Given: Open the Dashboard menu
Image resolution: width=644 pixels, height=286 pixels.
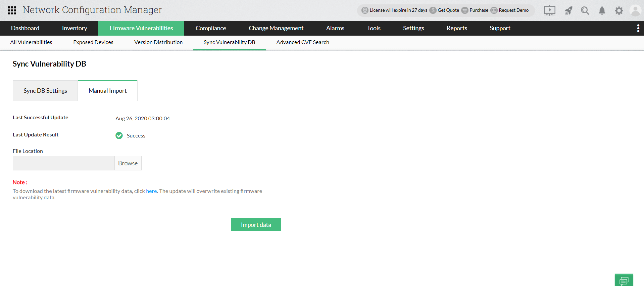Looking at the screenshot, I should tap(25, 28).
